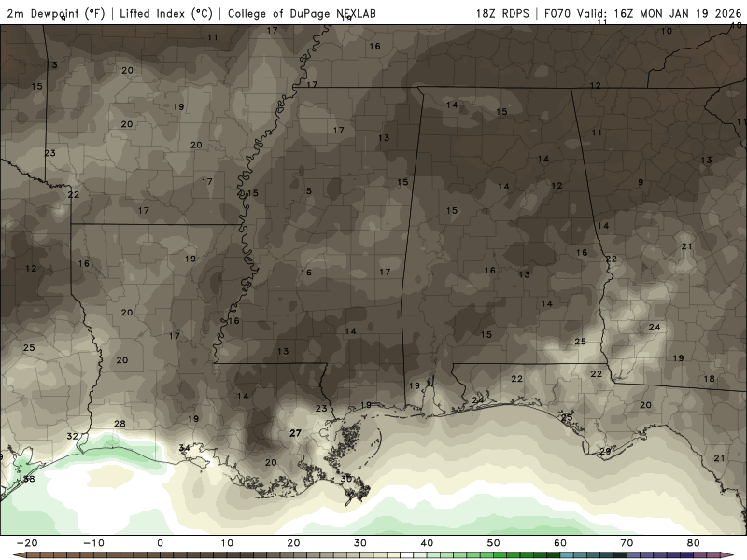Click the bold '27' dewpoint value in Louisiana
The width and height of the screenshot is (747, 560).
pyautogui.click(x=295, y=433)
